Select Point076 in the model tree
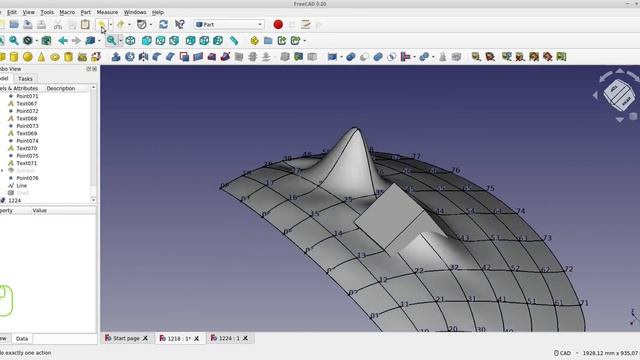Viewport: 640px width, 360px height. tap(27, 178)
